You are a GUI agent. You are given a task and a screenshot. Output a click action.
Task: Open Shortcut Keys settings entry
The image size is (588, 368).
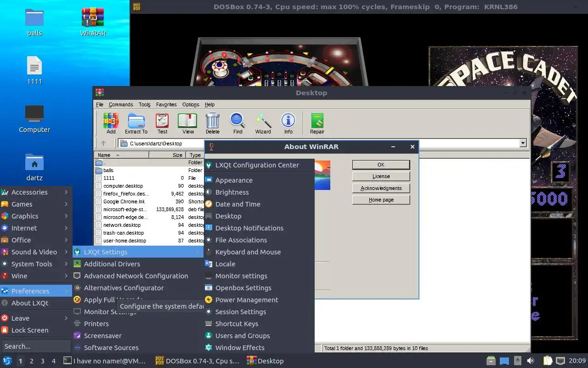pyautogui.click(x=259, y=324)
